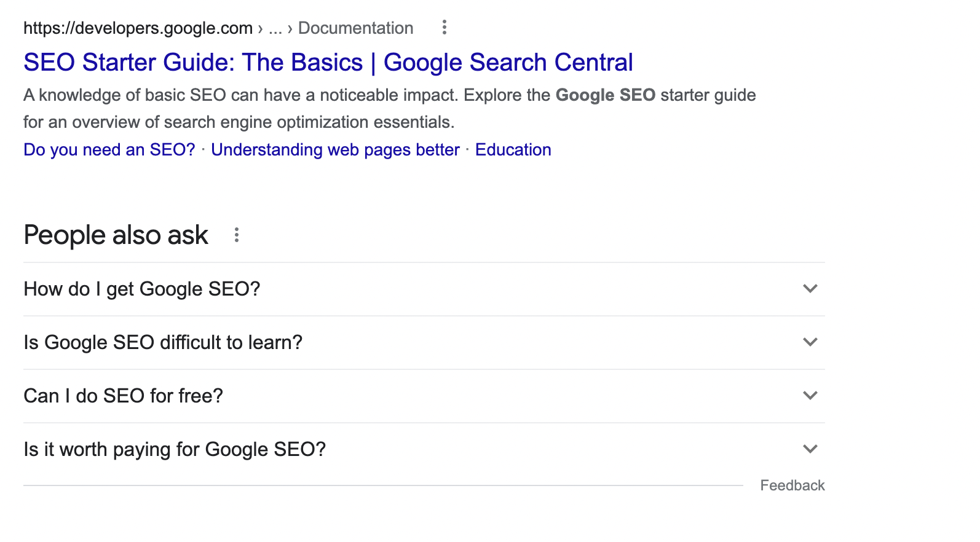Click the breadcrumb ellipsis in the URL
980x542 pixels.
coord(275,29)
